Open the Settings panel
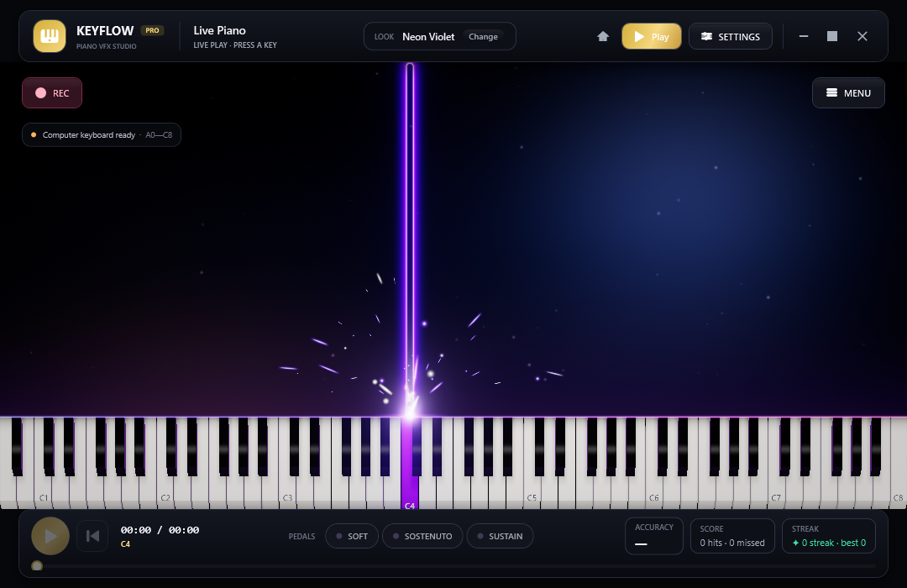 (x=730, y=36)
